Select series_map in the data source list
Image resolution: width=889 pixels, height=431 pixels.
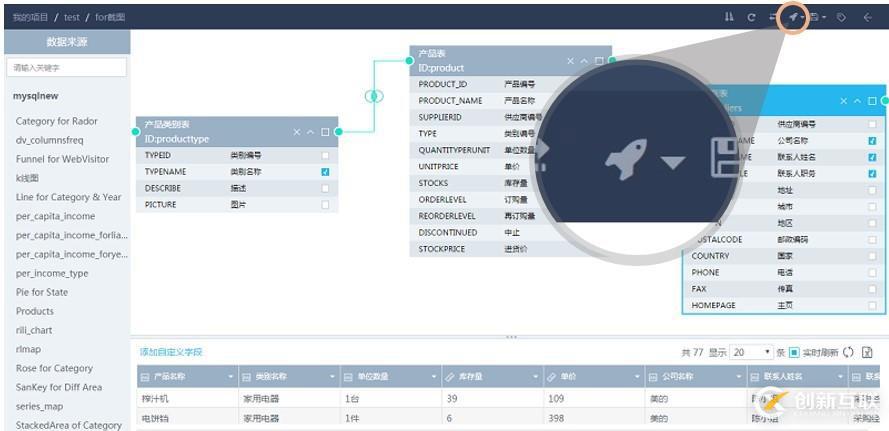click(40, 407)
